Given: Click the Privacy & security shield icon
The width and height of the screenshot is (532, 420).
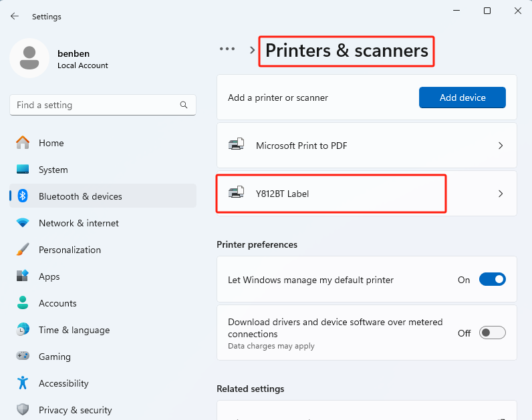Looking at the screenshot, I should pos(23,409).
